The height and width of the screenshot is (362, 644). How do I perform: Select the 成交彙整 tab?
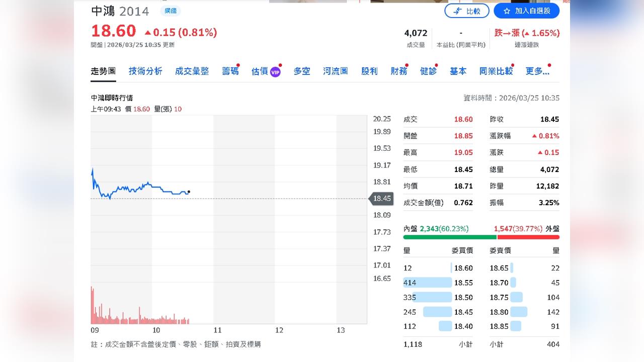tap(192, 71)
